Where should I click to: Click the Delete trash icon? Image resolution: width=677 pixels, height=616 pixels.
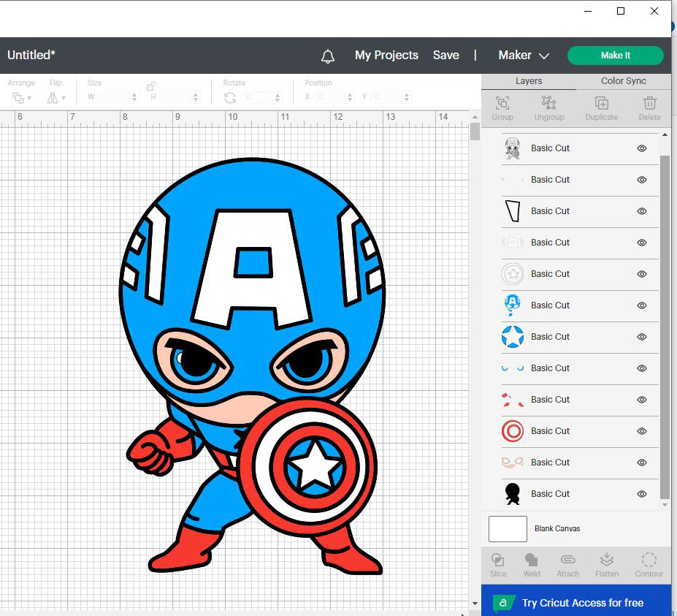[649, 103]
